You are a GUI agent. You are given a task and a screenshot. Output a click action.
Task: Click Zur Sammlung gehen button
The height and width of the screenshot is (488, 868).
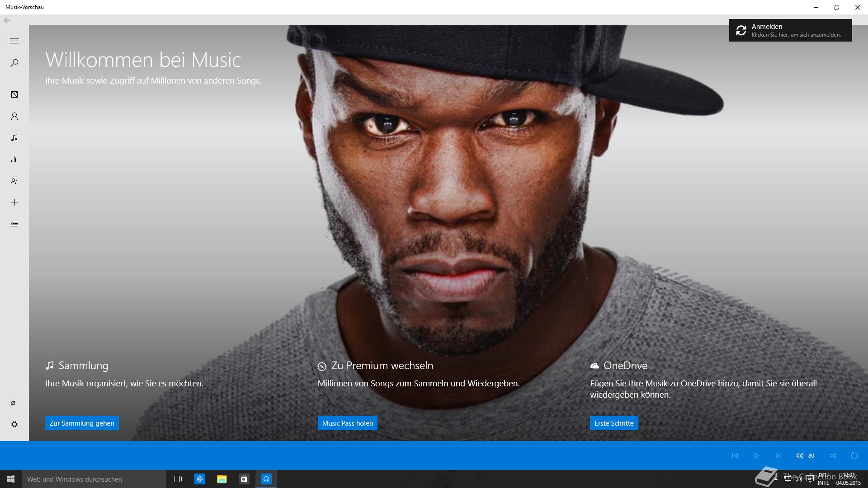coord(82,423)
